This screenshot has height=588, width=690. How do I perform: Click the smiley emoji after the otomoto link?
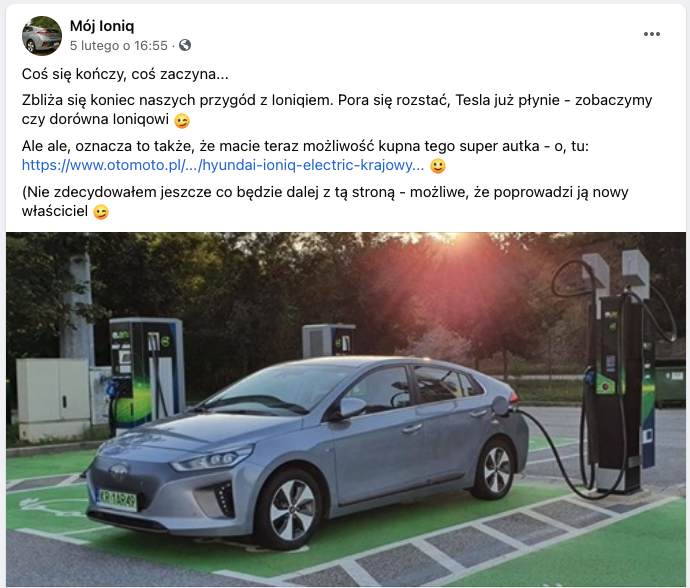[x=437, y=166]
